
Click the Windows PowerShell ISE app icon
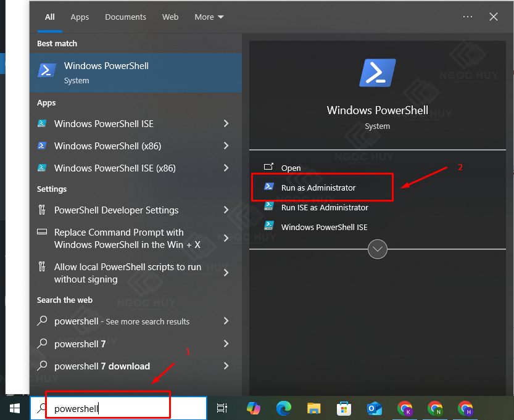(x=41, y=123)
